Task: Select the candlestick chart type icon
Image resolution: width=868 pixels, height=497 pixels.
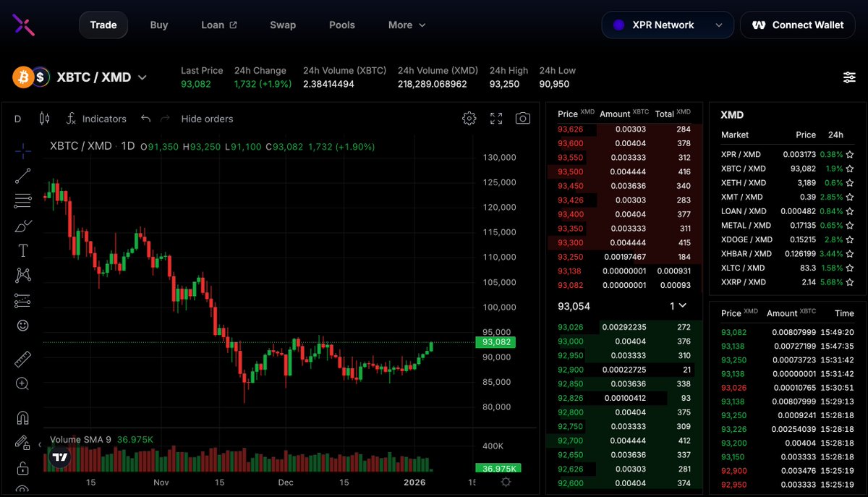Action: pyautogui.click(x=44, y=119)
